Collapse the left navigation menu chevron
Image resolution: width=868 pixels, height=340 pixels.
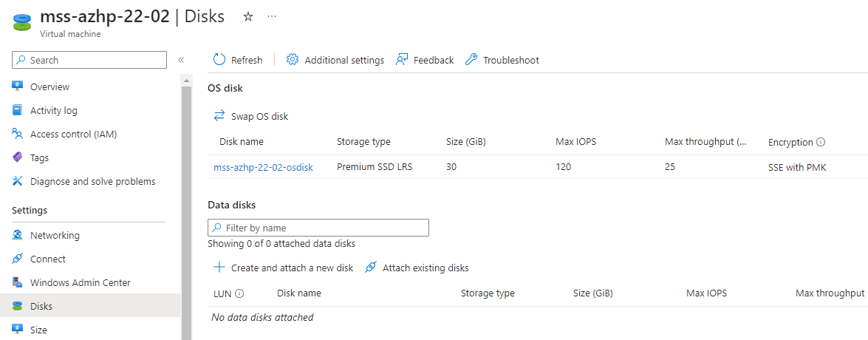tap(180, 60)
